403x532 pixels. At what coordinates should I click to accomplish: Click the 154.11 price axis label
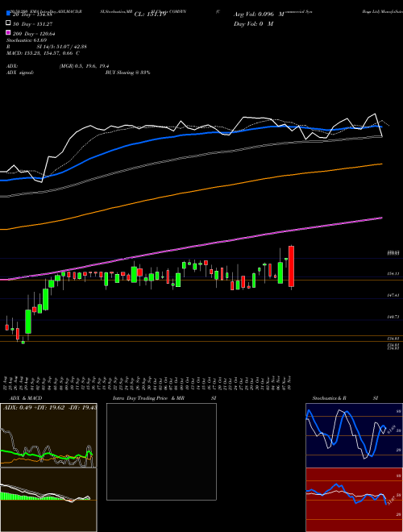tap(393, 273)
